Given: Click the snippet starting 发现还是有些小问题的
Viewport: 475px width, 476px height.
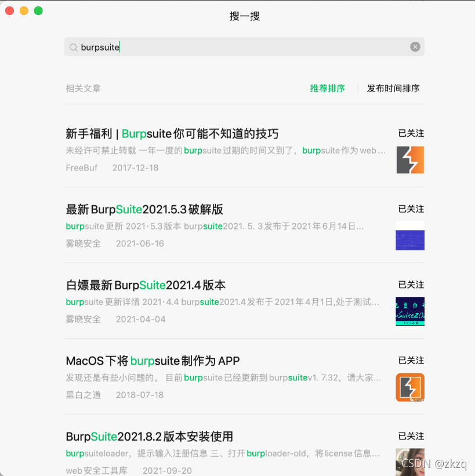Looking at the screenshot, I should [223, 377].
